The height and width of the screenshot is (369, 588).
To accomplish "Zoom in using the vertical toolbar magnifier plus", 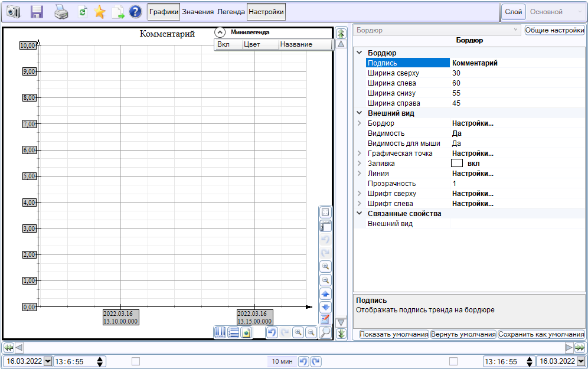I will coord(325,267).
